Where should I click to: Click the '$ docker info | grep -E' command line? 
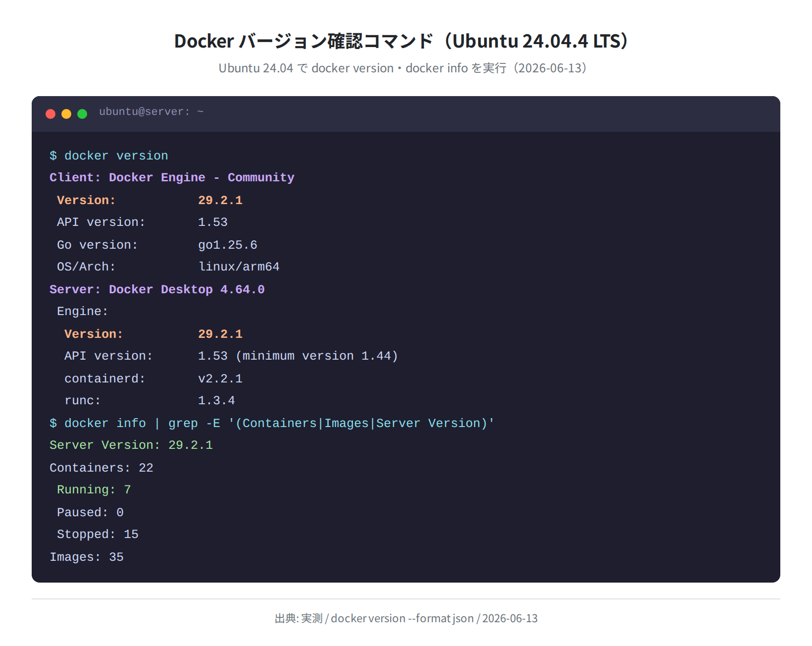coord(272,423)
